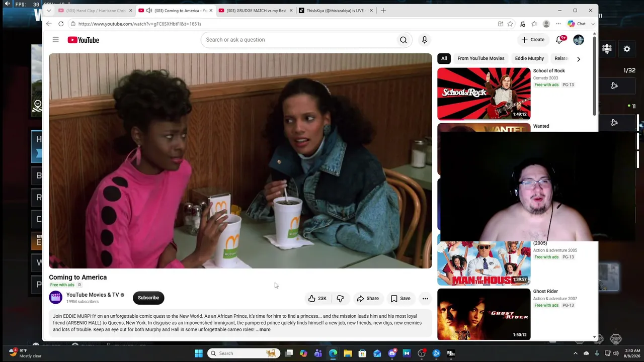Click the Windows taskbar Search box

(243, 353)
